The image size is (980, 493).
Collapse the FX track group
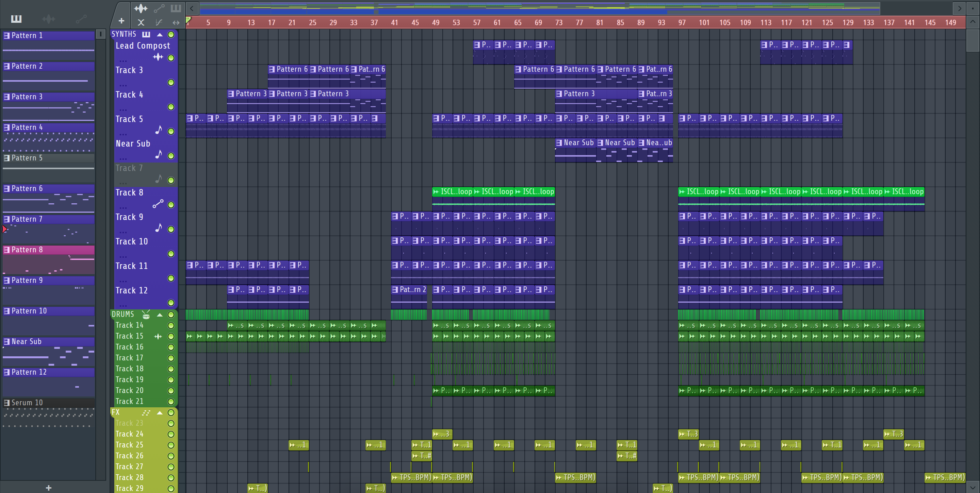160,413
